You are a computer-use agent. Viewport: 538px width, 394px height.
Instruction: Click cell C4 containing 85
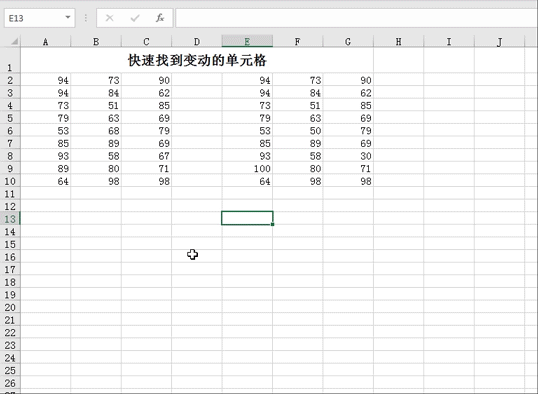[x=146, y=105]
